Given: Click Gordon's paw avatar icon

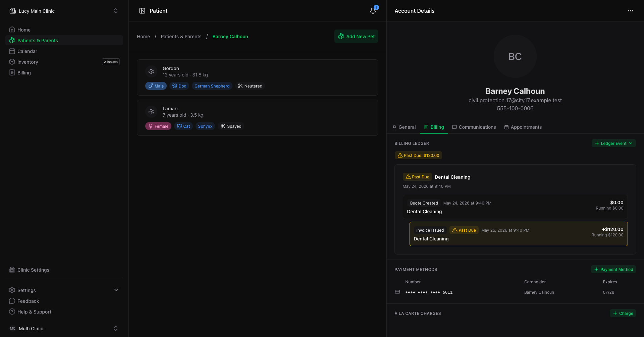Looking at the screenshot, I should pyautogui.click(x=152, y=71).
